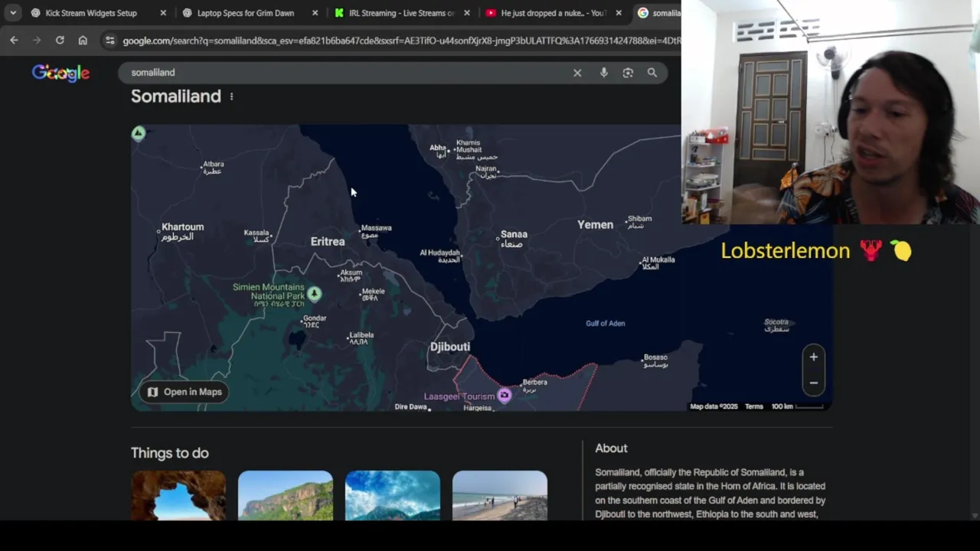
Task: Click Berbera label on map
Action: click(x=534, y=385)
